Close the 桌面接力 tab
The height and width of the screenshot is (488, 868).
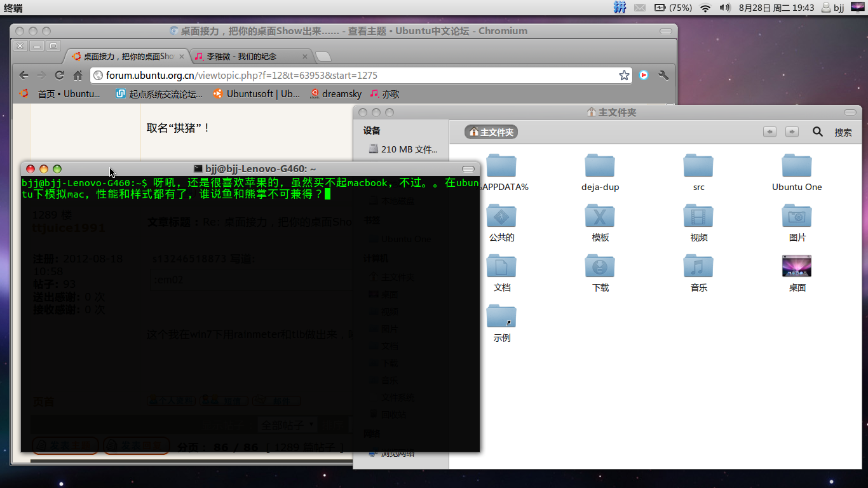[181, 56]
